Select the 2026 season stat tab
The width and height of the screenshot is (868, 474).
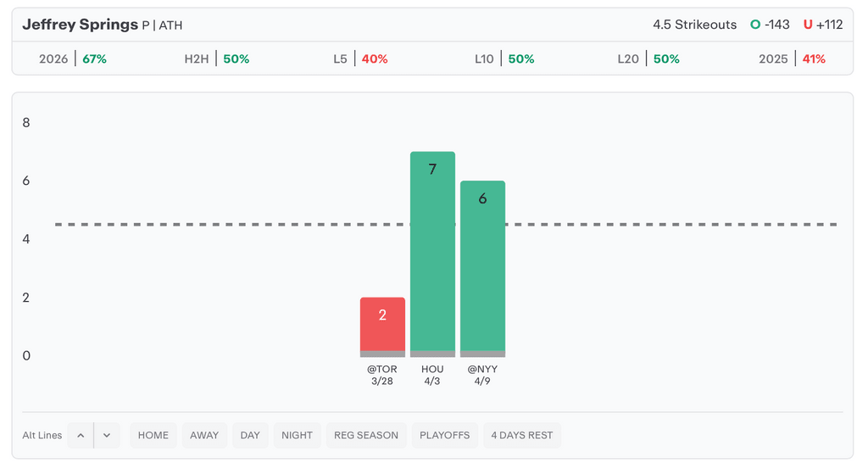[x=73, y=59]
